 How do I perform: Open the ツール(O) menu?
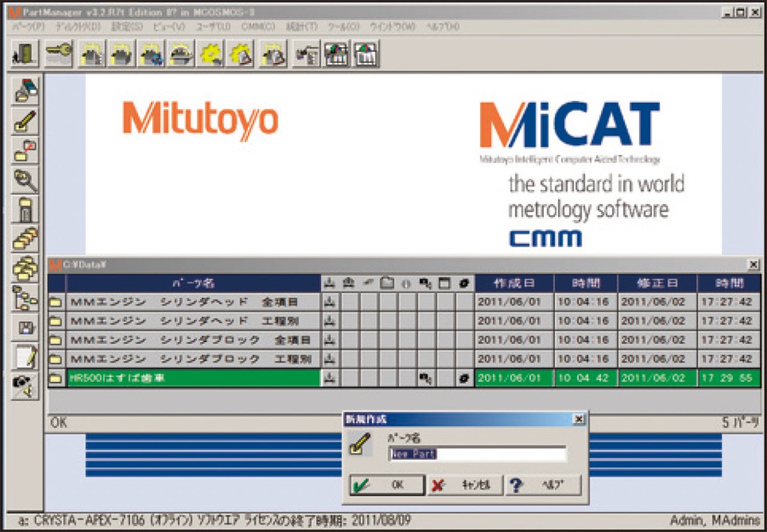click(x=343, y=27)
